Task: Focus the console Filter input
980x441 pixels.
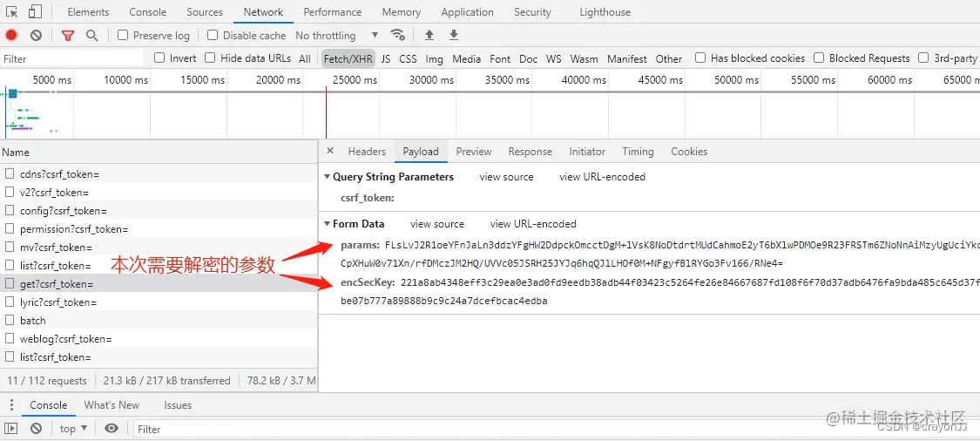Action: pyautogui.click(x=557, y=429)
